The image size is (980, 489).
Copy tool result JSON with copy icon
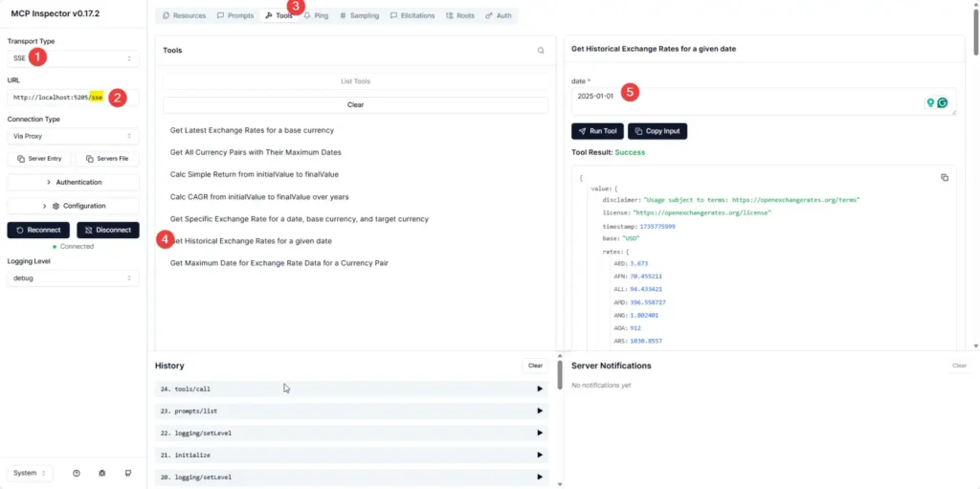pos(944,177)
